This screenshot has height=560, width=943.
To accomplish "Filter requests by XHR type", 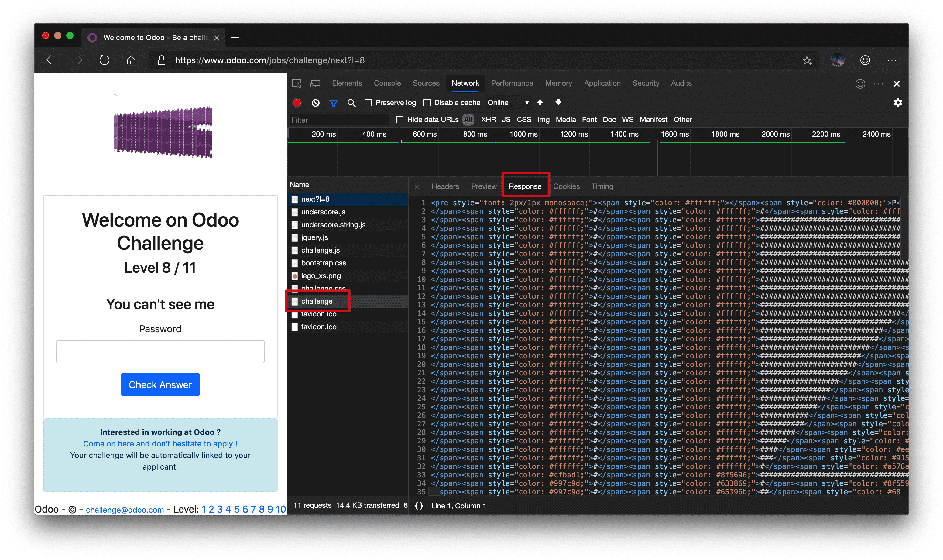I will pyautogui.click(x=488, y=120).
